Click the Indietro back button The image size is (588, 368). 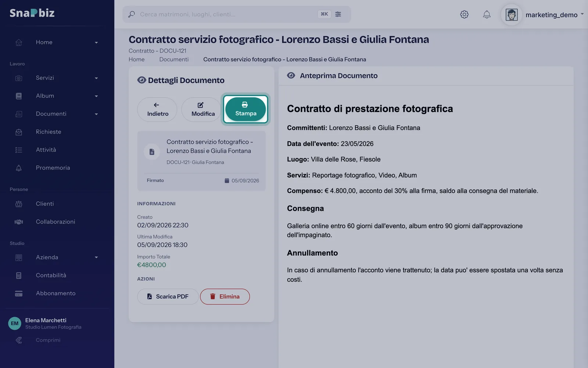(157, 109)
